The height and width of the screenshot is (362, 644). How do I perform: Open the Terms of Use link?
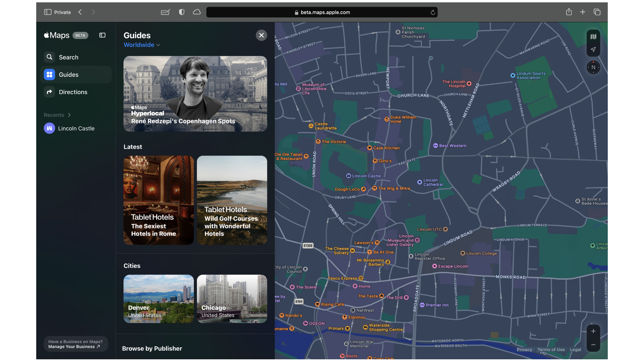(x=551, y=350)
